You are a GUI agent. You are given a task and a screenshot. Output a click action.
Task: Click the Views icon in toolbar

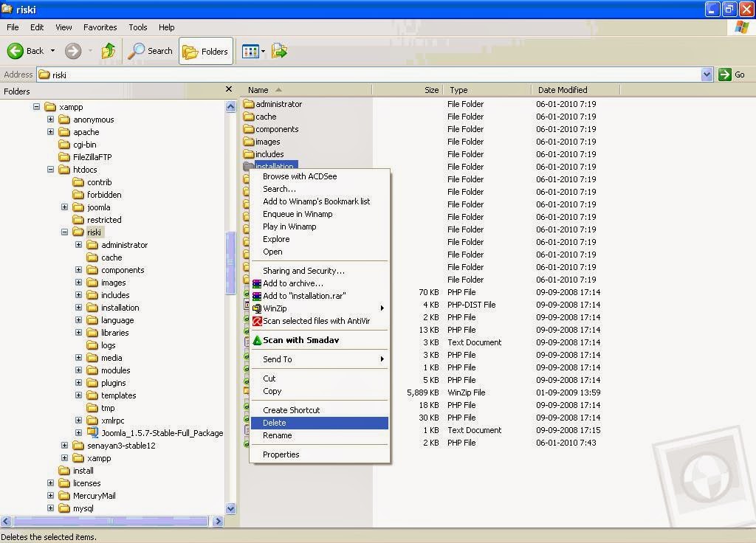(250, 51)
